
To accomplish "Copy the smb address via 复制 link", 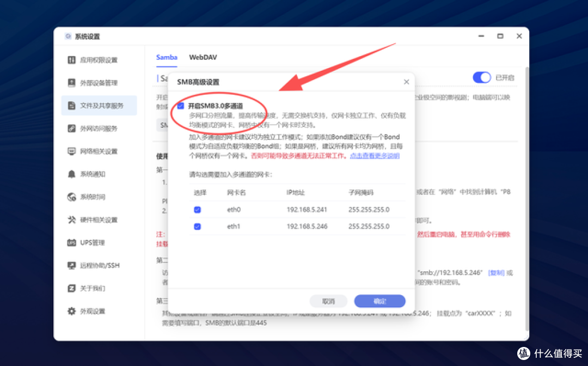I will click(496, 273).
